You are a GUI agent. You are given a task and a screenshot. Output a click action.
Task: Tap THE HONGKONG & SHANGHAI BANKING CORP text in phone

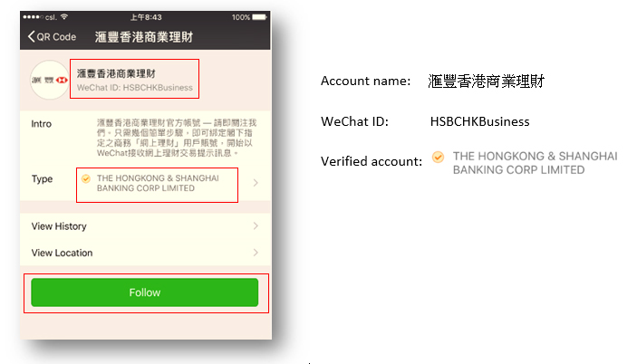tap(158, 183)
